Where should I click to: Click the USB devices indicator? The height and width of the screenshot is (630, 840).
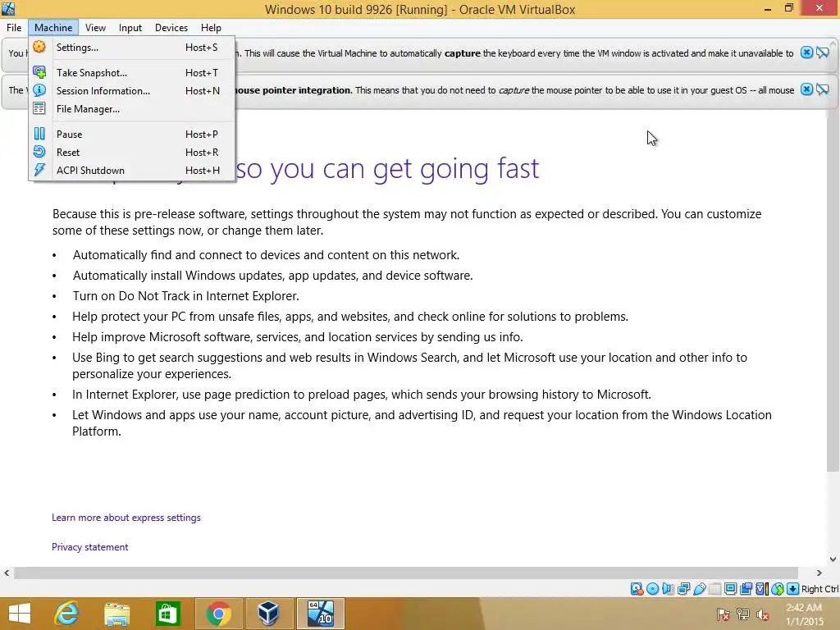700,589
